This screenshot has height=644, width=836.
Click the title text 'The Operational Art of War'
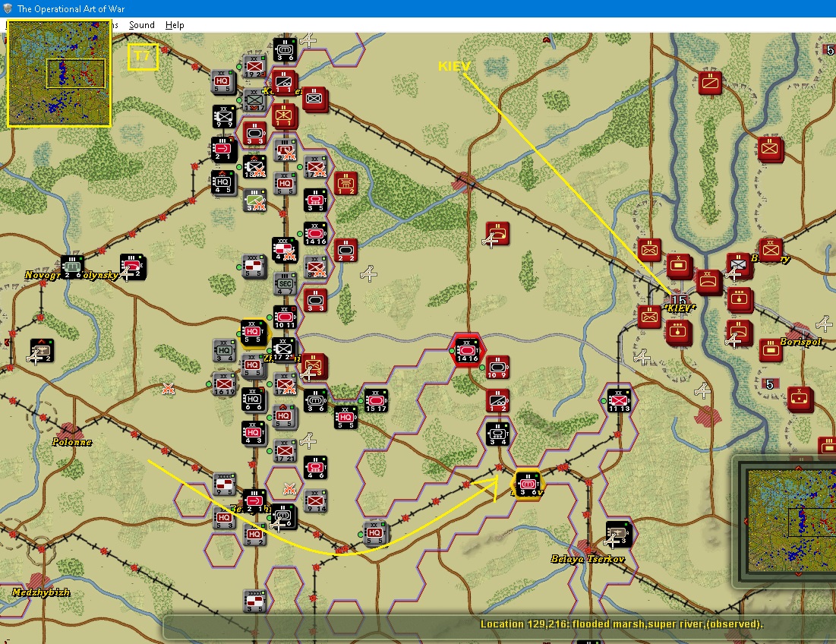tap(71, 8)
